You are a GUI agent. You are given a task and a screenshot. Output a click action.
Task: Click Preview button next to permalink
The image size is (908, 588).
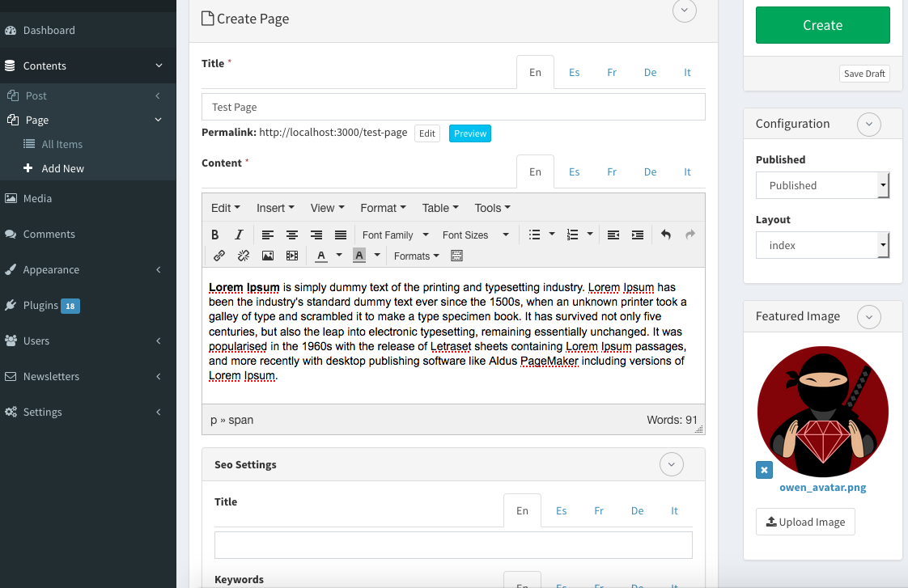tap(469, 133)
